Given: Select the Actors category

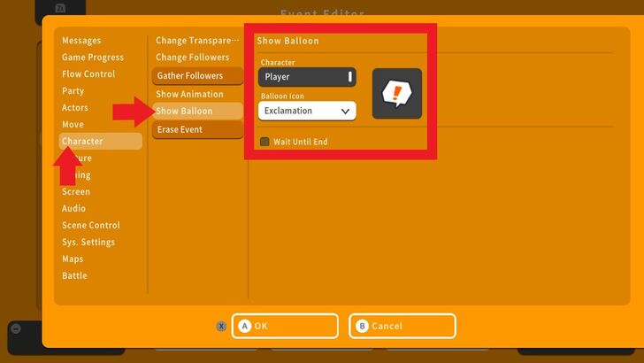Looking at the screenshot, I should click(75, 108).
